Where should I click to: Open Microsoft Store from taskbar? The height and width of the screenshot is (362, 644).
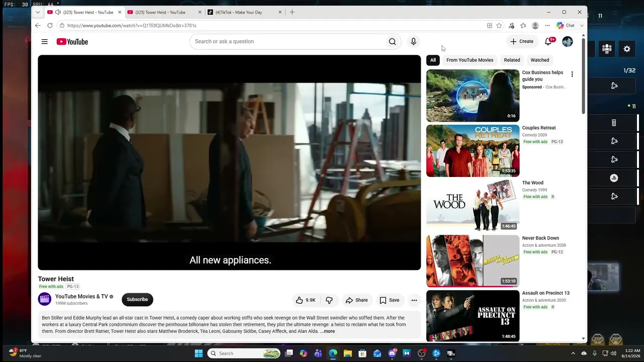click(x=362, y=353)
